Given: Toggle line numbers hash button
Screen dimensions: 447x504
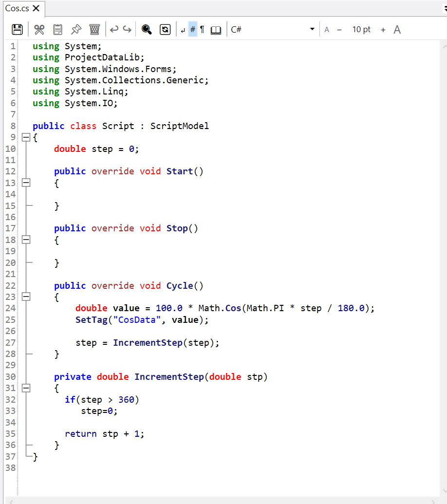Looking at the screenshot, I should (192, 30).
